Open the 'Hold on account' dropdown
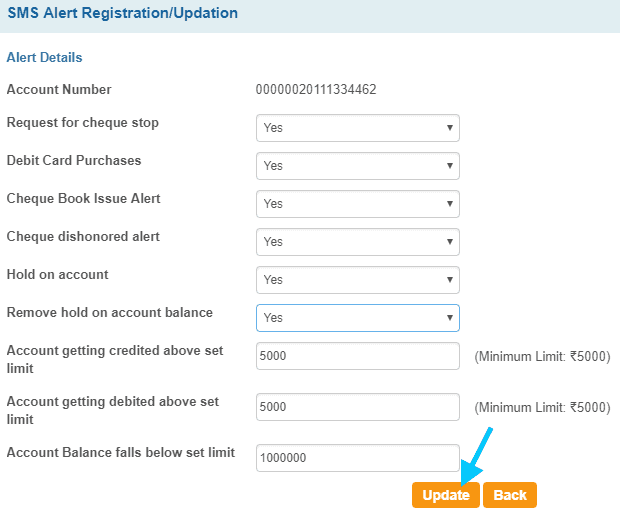 point(357,280)
